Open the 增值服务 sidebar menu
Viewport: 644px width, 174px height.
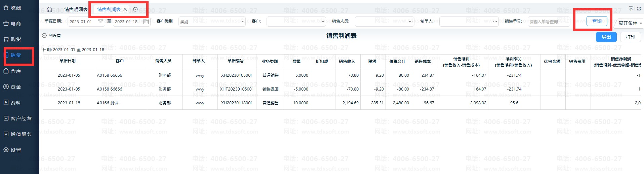[17, 134]
